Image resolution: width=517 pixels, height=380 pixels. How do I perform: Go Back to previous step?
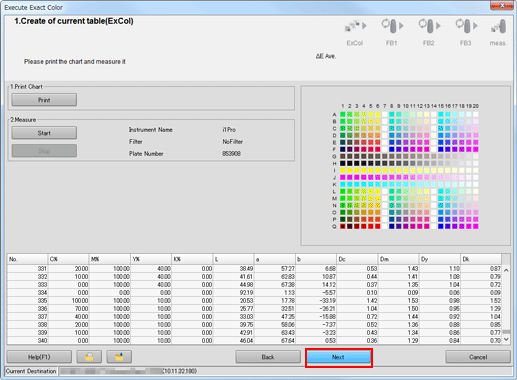pos(268,357)
